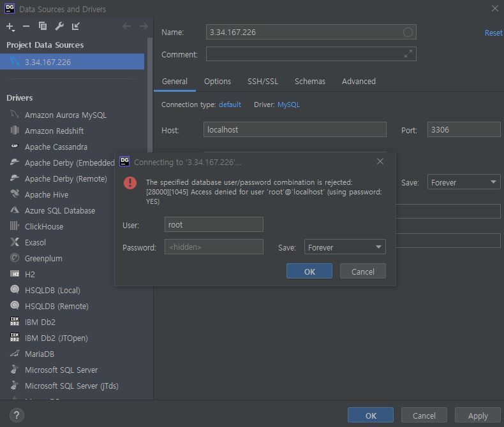This screenshot has height=427, width=504.
Task: Click into the Port field showing 3306
Action: [x=464, y=129]
